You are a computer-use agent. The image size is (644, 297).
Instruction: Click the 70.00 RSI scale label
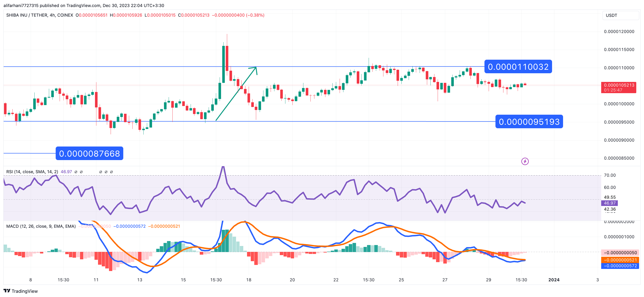[610, 175]
